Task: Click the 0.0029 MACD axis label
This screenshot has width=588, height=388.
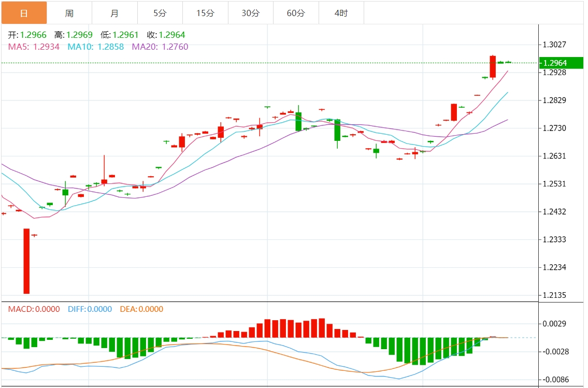Action: pyautogui.click(x=555, y=324)
